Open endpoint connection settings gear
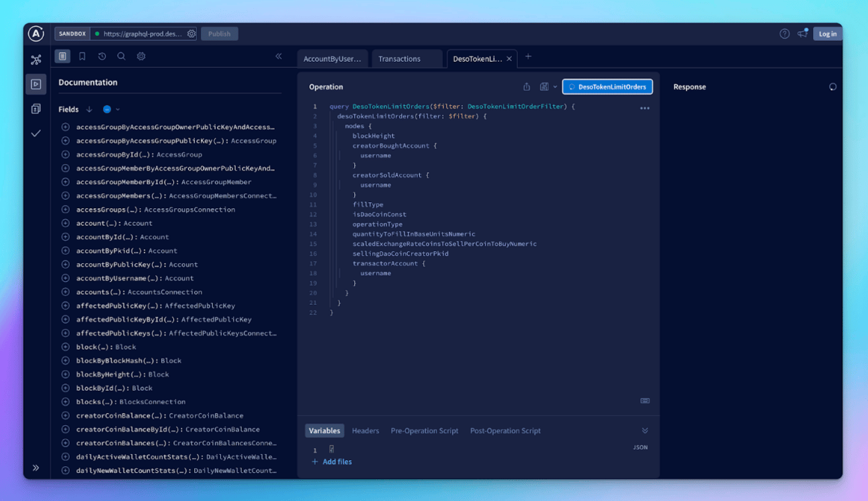868x501 pixels. (191, 34)
